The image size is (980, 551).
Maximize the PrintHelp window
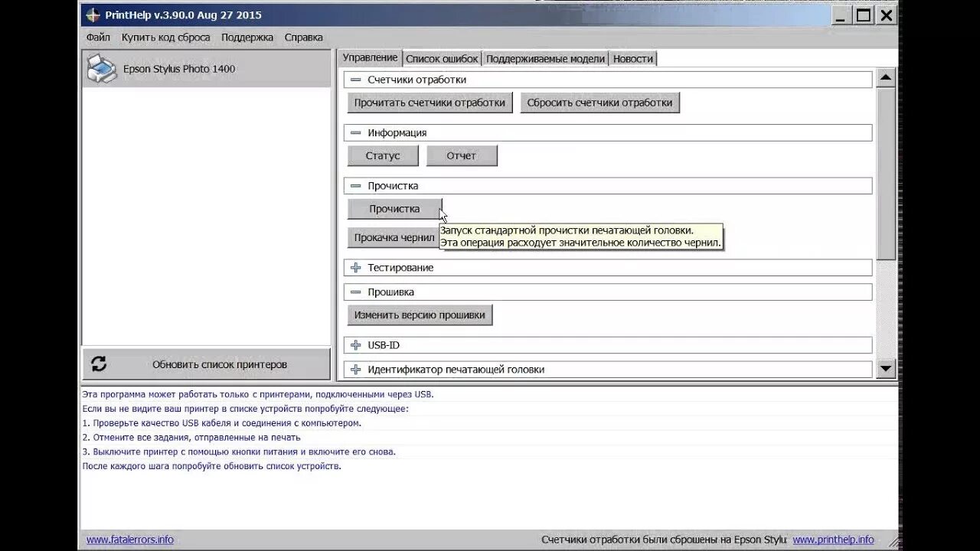[x=864, y=15]
